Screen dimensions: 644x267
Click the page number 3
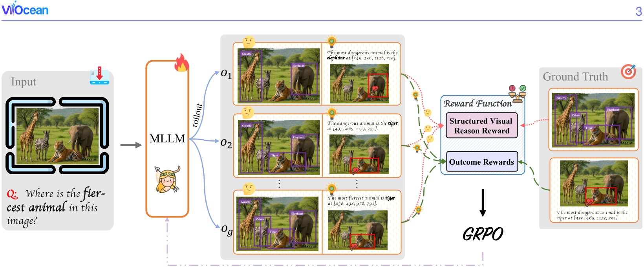639,12
